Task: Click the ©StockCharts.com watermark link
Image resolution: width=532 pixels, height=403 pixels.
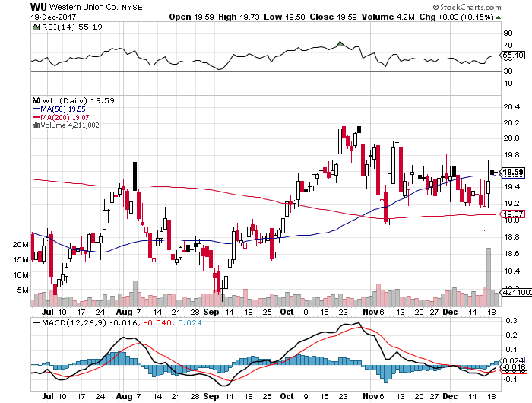Action: [483, 7]
